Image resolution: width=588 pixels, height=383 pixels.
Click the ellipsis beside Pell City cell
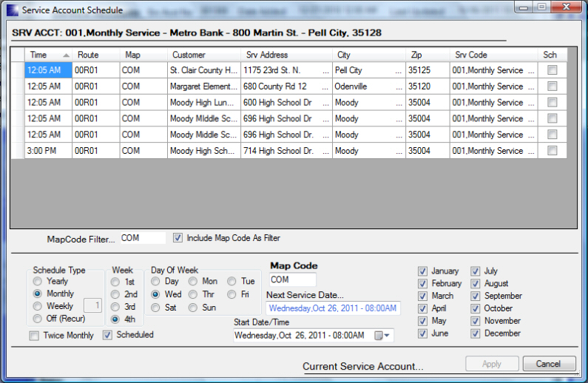[x=399, y=71]
